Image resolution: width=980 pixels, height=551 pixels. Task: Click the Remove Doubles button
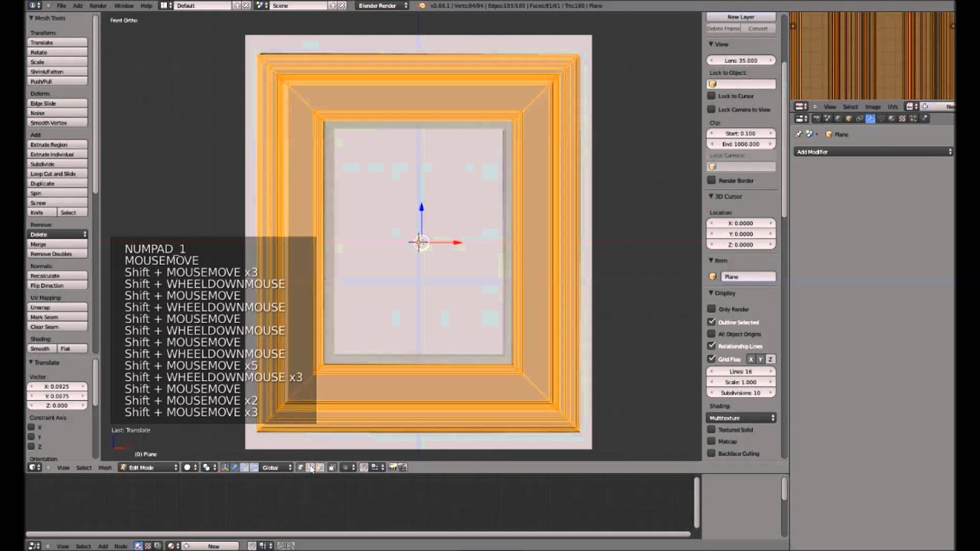(58, 254)
